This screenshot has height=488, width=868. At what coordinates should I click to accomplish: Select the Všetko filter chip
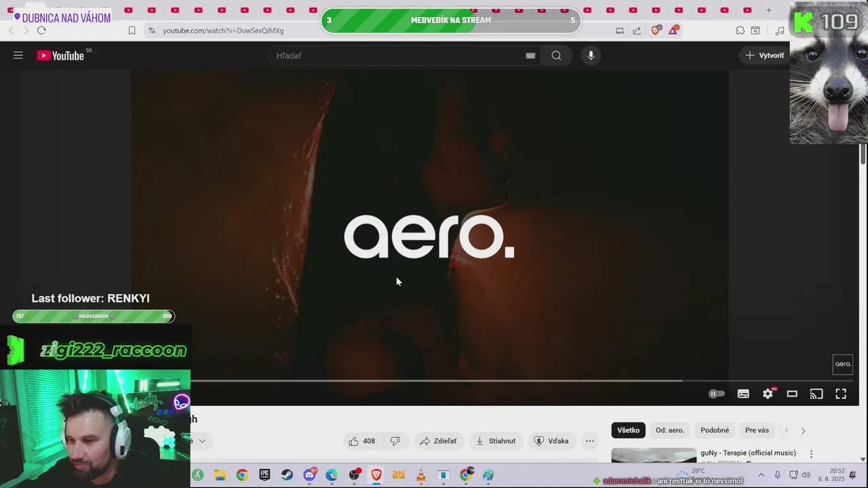629,430
